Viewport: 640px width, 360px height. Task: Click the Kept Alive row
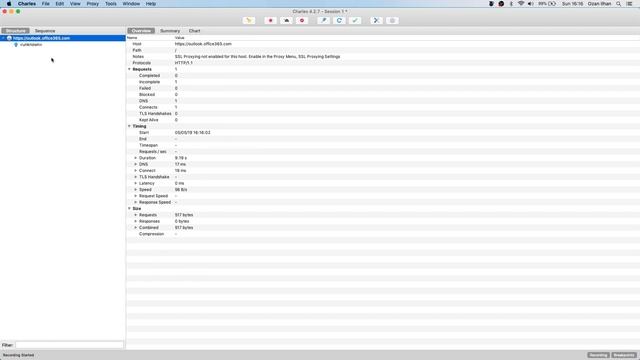coord(383,120)
